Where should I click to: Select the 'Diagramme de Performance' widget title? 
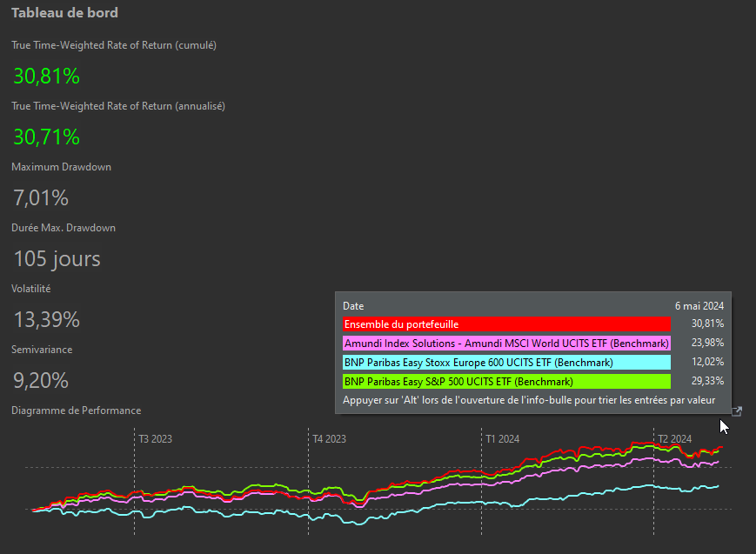tap(76, 410)
